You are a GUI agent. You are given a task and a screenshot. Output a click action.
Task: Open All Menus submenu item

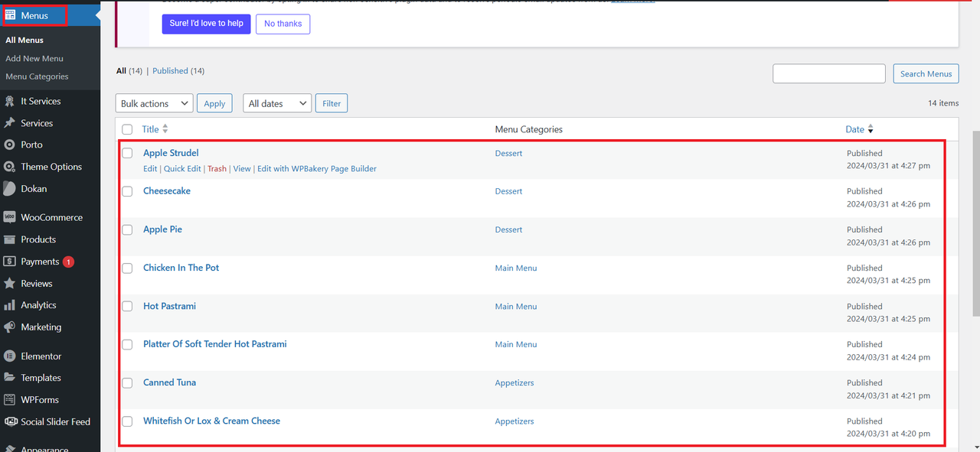tap(24, 40)
